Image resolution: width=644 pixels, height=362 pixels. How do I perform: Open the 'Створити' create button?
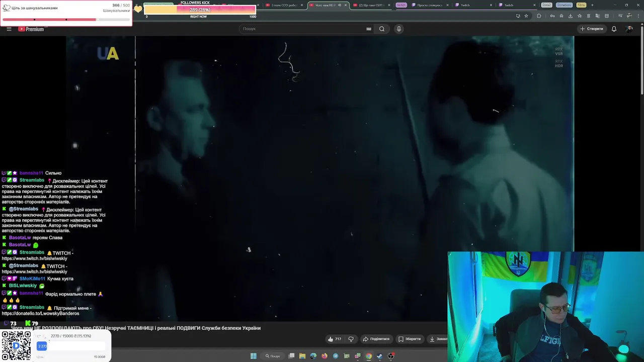pyautogui.click(x=592, y=29)
